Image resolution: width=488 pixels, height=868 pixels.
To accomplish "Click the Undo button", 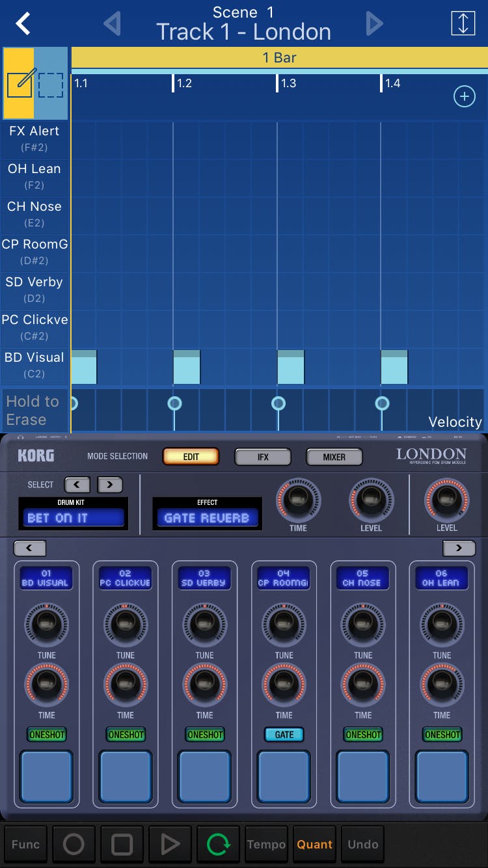I will 362,845.
